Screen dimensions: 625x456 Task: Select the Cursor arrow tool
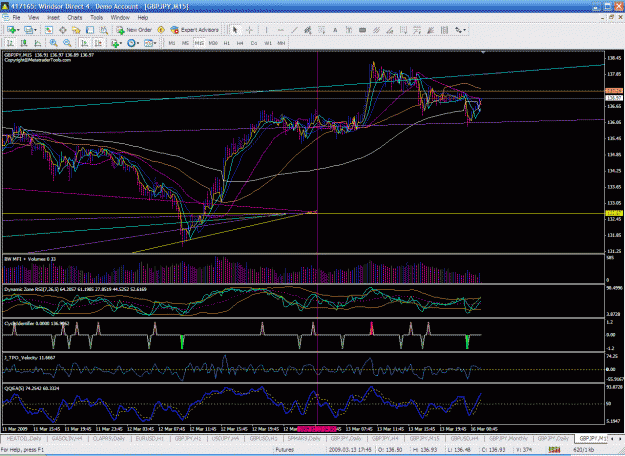coord(235,30)
